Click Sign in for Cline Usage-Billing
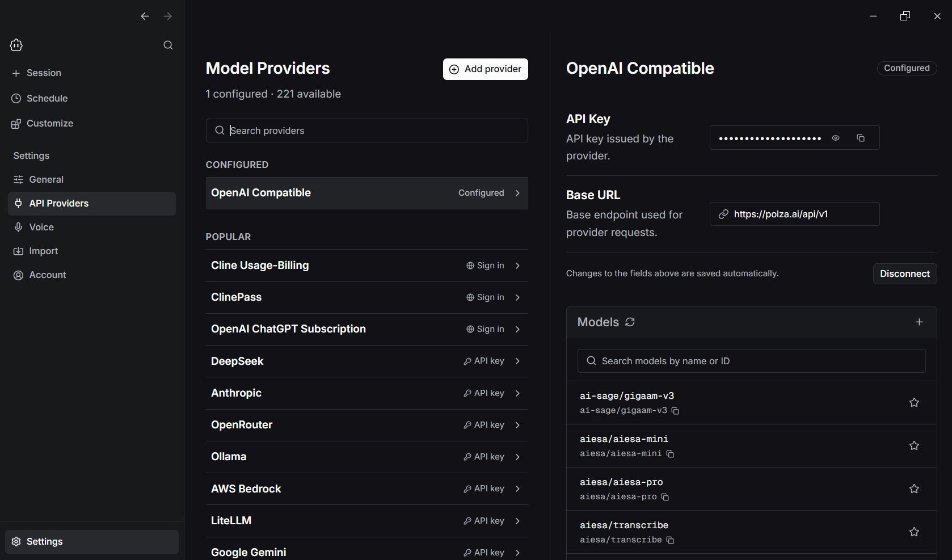Viewport: 952px width, 560px height. 485,266
